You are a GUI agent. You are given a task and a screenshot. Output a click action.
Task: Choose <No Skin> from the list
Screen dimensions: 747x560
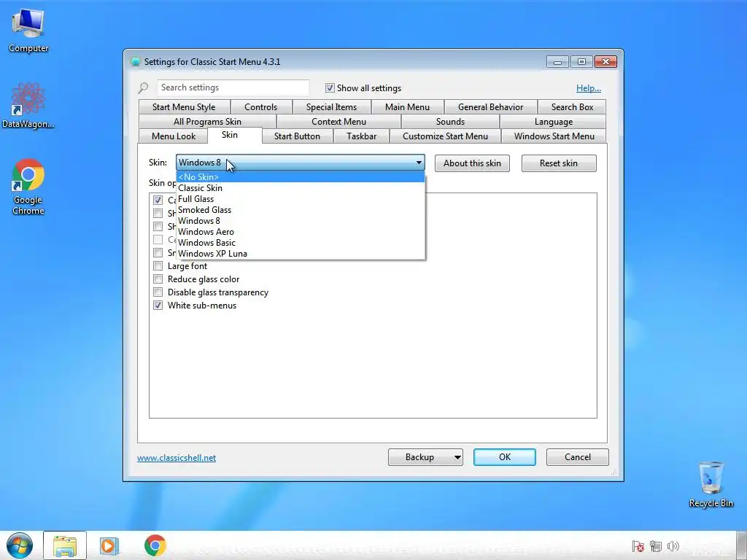pyautogui.click(x=300, y=176)
